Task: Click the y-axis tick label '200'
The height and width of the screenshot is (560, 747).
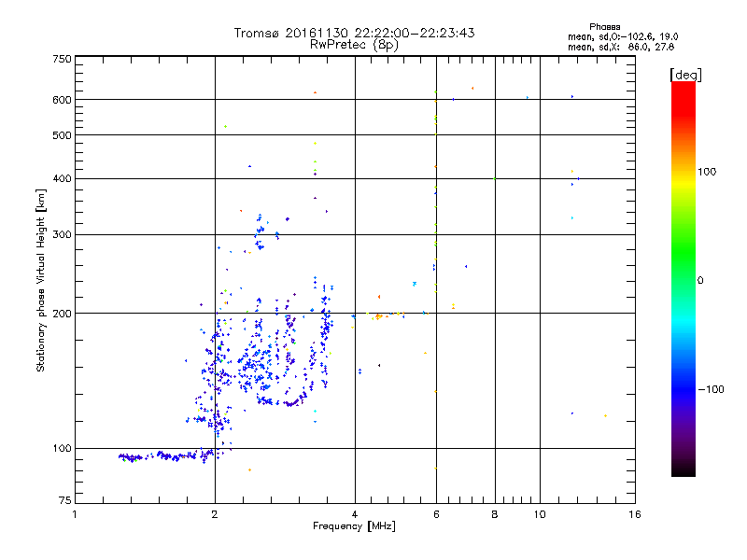Action: [62, 314]
